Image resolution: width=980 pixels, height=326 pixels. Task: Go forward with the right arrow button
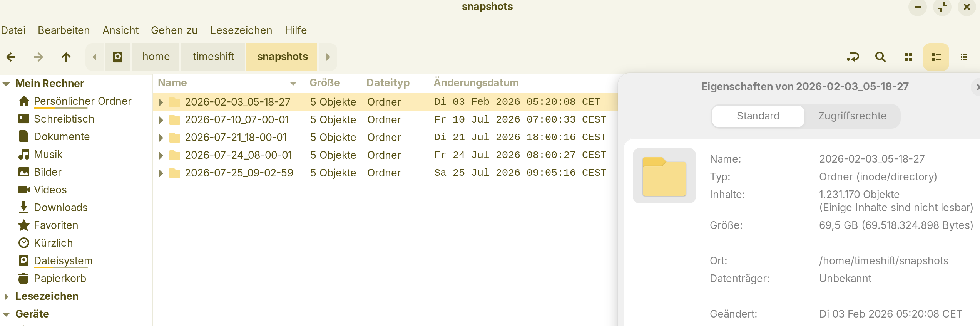38,57
